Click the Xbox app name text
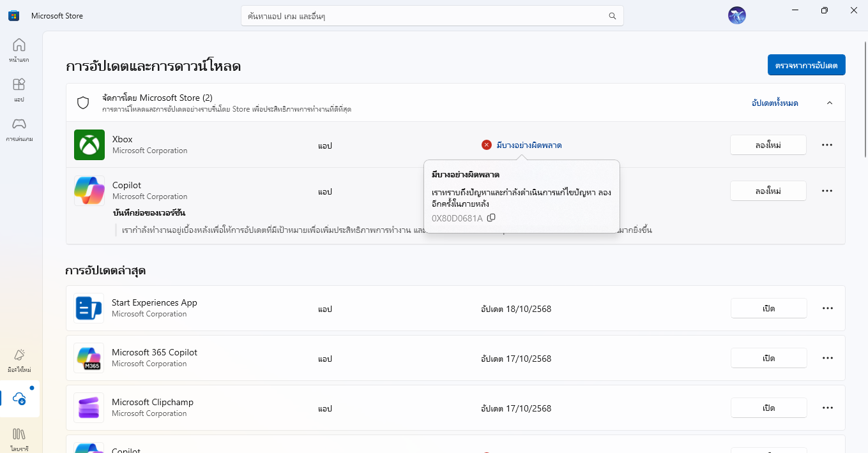The width and height of the screenshot is (868, 453). (123, 139)
